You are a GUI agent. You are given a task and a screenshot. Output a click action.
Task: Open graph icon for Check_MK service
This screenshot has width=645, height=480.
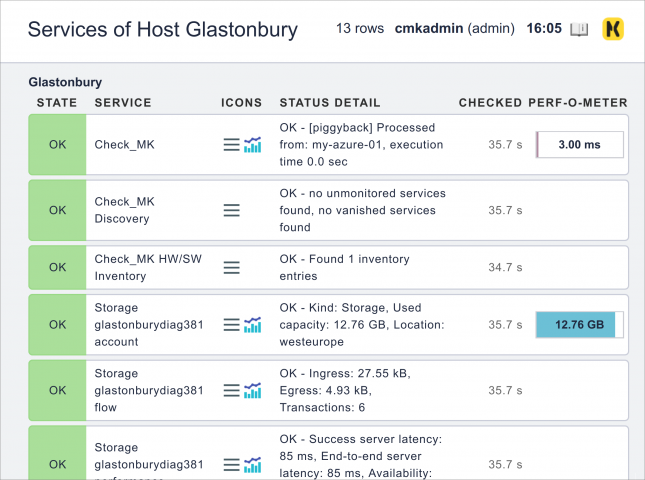[x=253, y=145]
